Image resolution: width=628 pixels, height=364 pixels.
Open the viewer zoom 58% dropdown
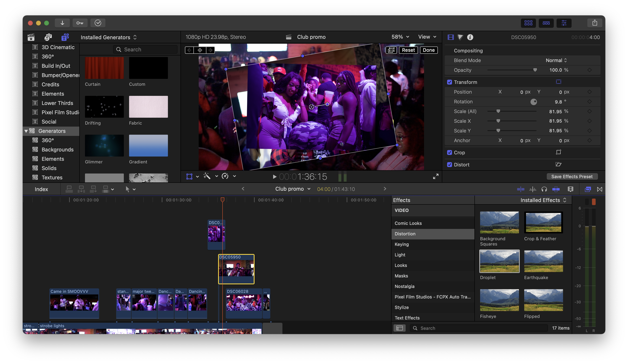point(400,37)
